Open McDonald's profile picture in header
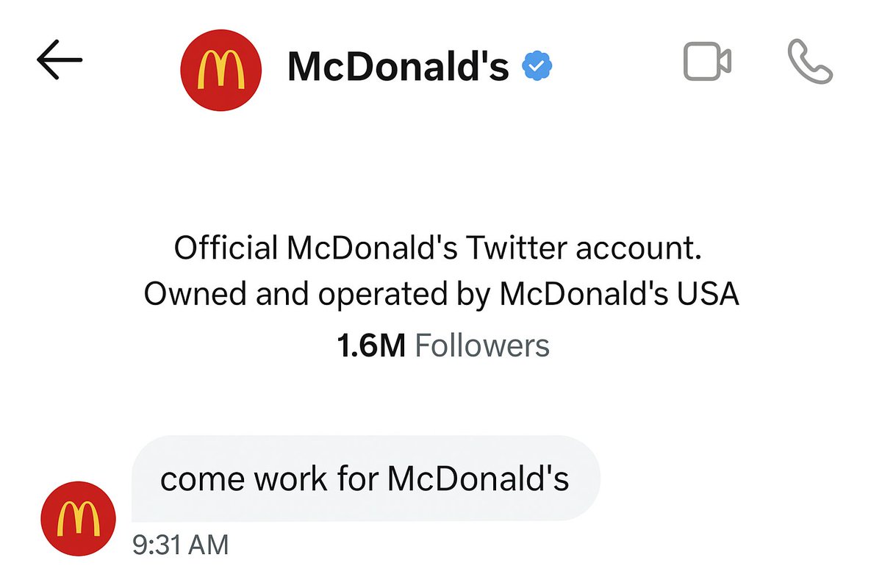The image size is (882, 588). click(x=221, y=70)
